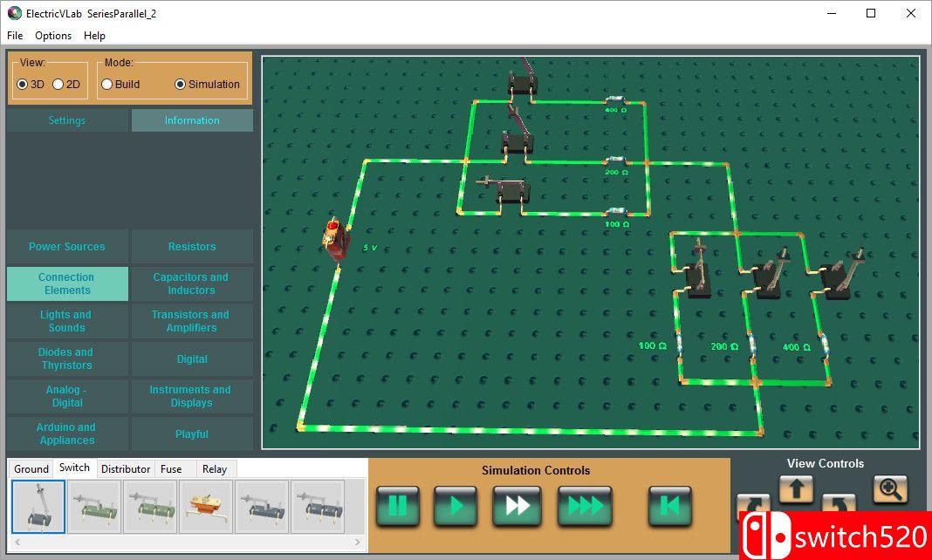Switch to 2D view option
Screen dimensions: 932x560
(58, 85)
